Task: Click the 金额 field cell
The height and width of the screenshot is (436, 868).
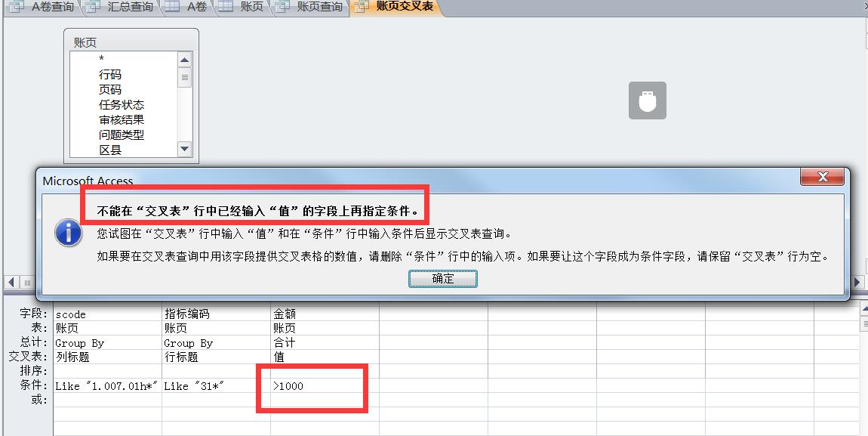Action: pyautogui.click(x=325, y=314)
